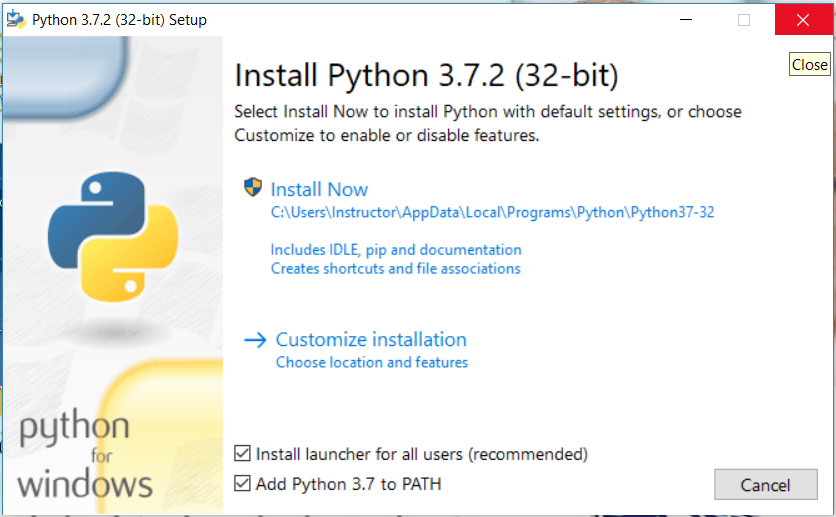Click the Python setup icon in title bar
The height and width of the screenshot is (517, 836).
[x=16, y=20]
